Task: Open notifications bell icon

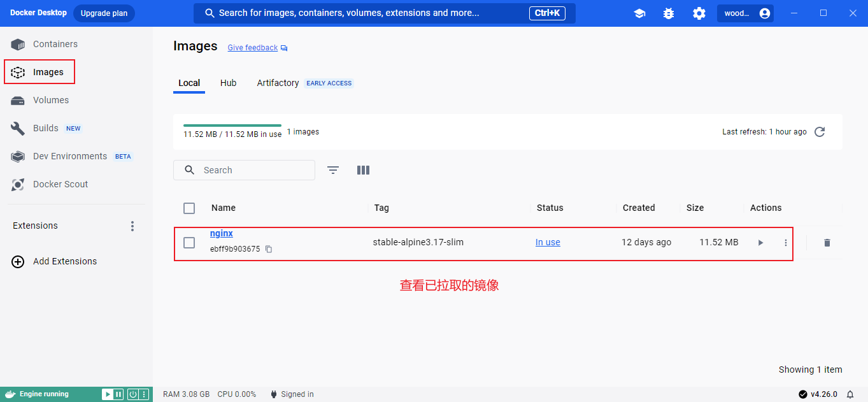Action: 850,394
